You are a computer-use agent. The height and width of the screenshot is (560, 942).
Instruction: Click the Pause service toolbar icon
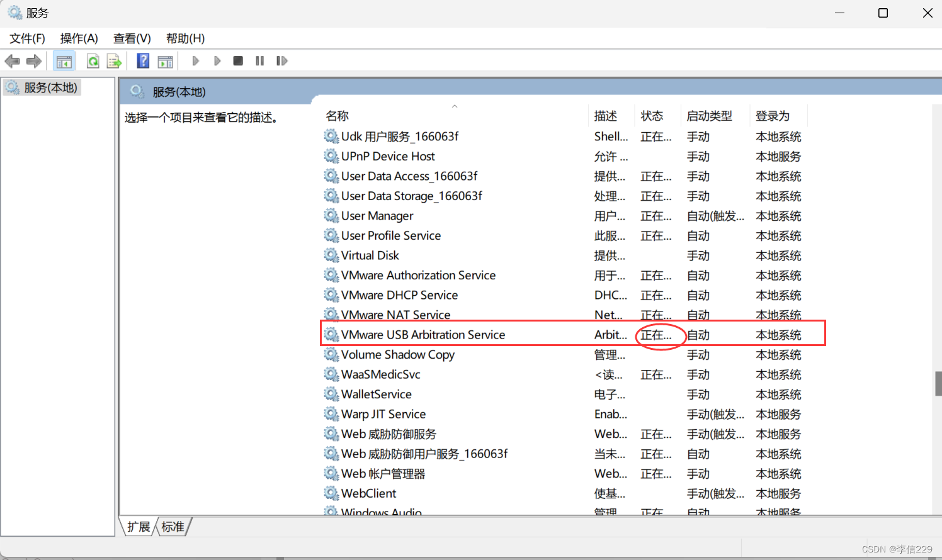point(259,61)
